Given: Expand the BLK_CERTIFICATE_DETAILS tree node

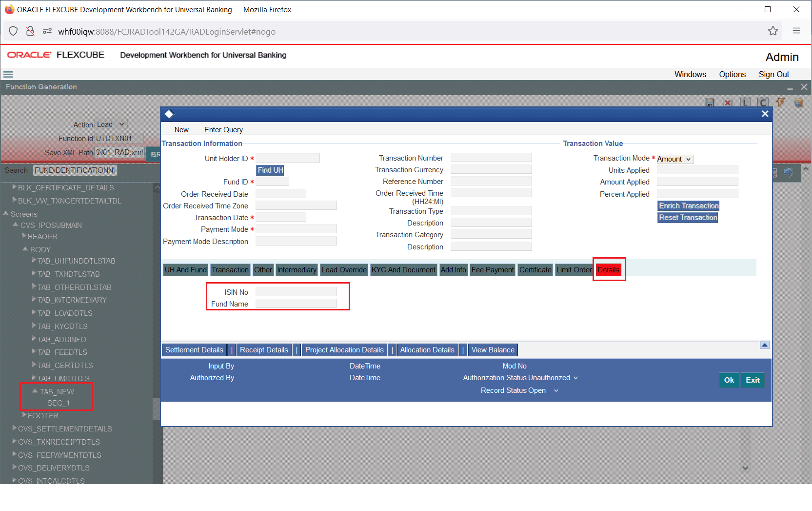Looking at the screenshot, I should click(x=14, y=186).
